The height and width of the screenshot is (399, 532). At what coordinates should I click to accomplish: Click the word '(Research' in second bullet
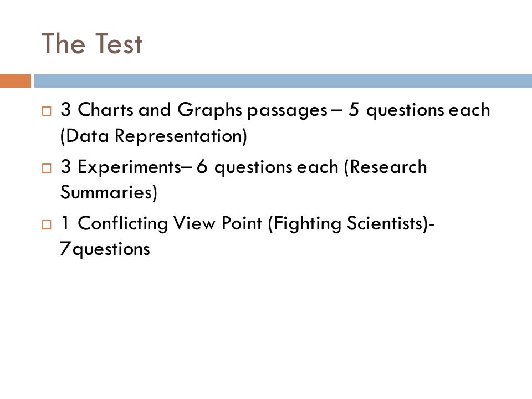[386, 167]
